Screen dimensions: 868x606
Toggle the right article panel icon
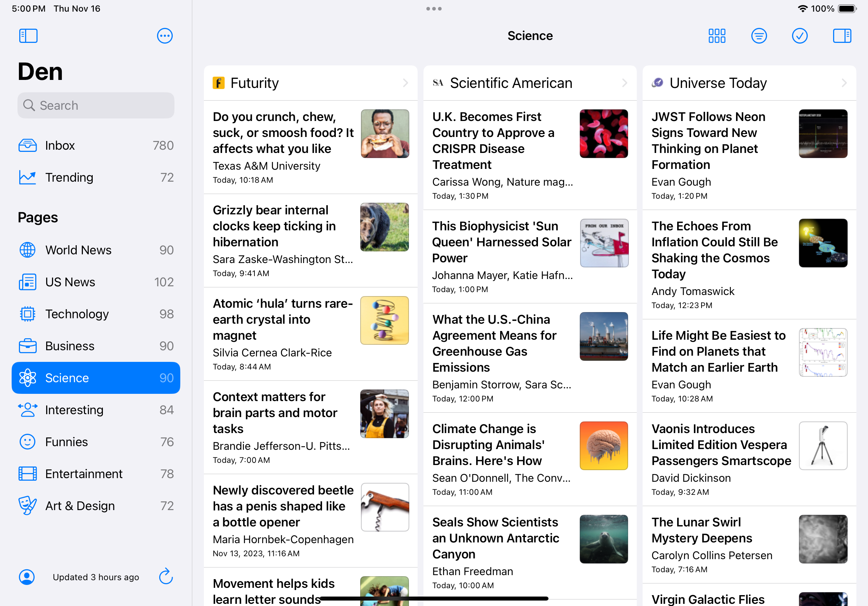[x=842, y=36]
